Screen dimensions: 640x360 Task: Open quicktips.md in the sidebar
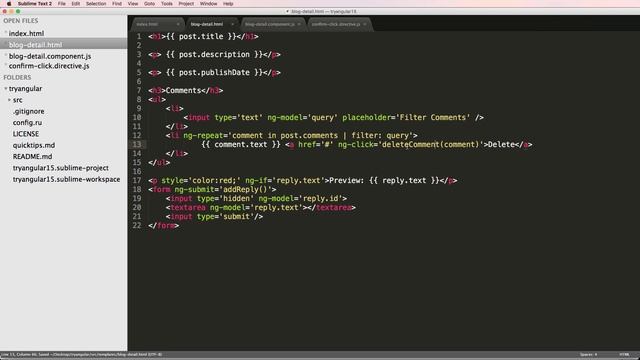(x=33, y=145)
